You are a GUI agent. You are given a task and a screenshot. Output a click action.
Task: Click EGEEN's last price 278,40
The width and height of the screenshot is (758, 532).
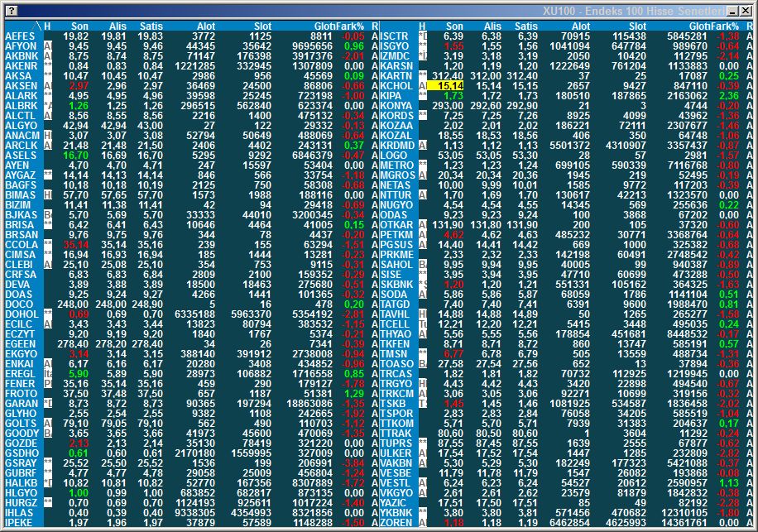73,344
